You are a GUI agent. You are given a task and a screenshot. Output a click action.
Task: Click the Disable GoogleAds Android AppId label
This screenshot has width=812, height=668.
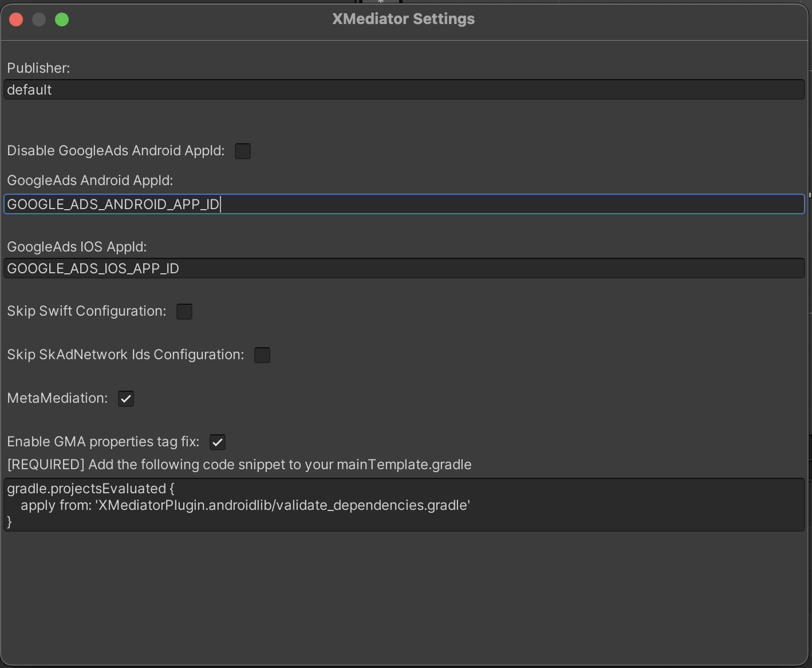click(x=116, y=151)
